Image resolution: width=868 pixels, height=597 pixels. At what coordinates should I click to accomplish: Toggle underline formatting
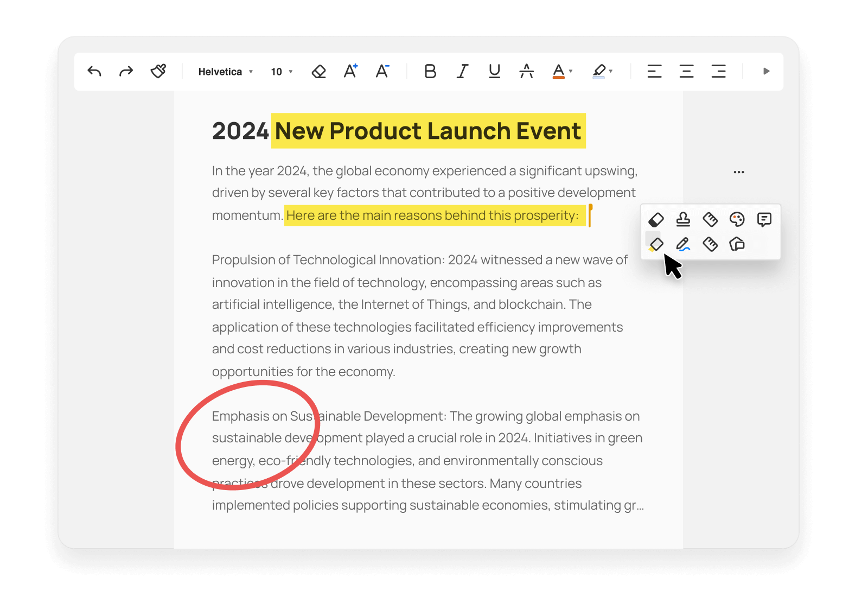pyautogui.click(x=494, y=71)
